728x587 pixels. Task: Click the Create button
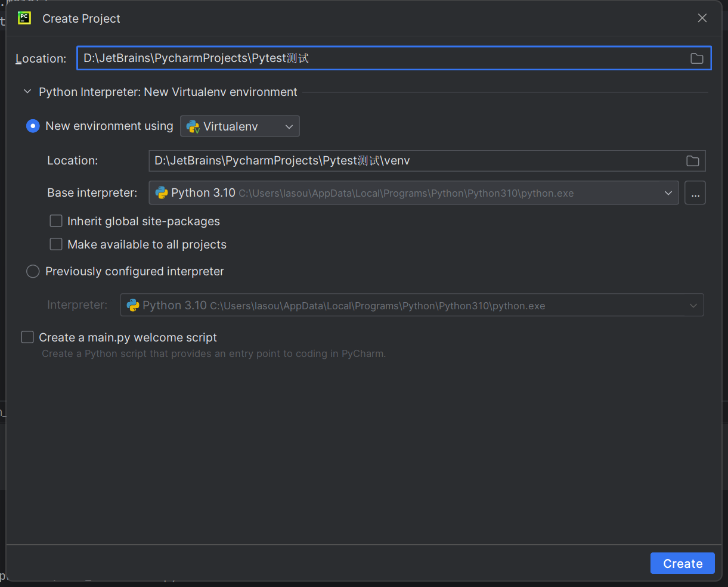point(683,564)
